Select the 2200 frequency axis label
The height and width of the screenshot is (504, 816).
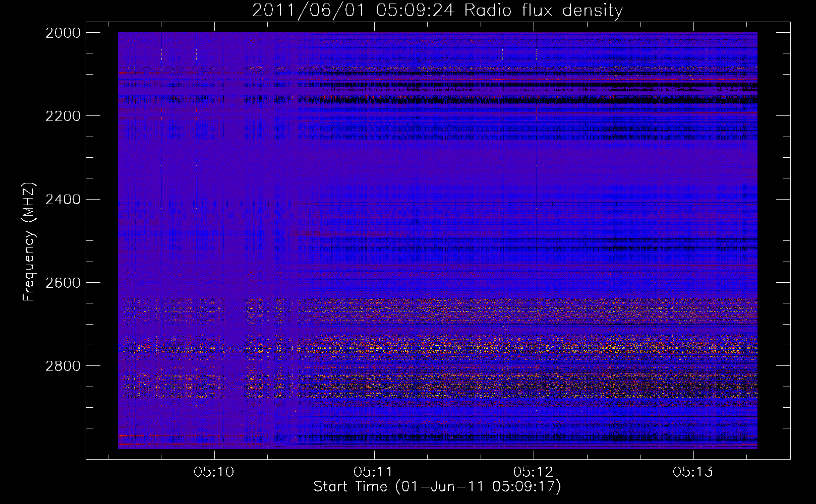click(63, 116)
